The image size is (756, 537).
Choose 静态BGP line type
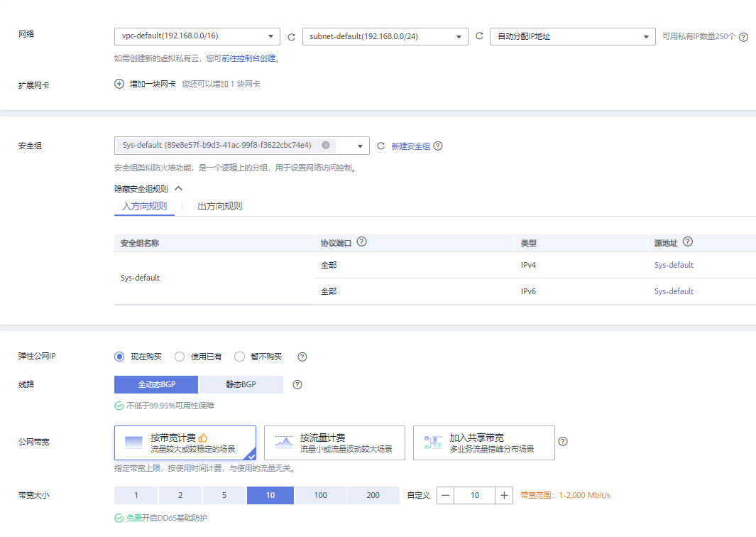(241, 384)
